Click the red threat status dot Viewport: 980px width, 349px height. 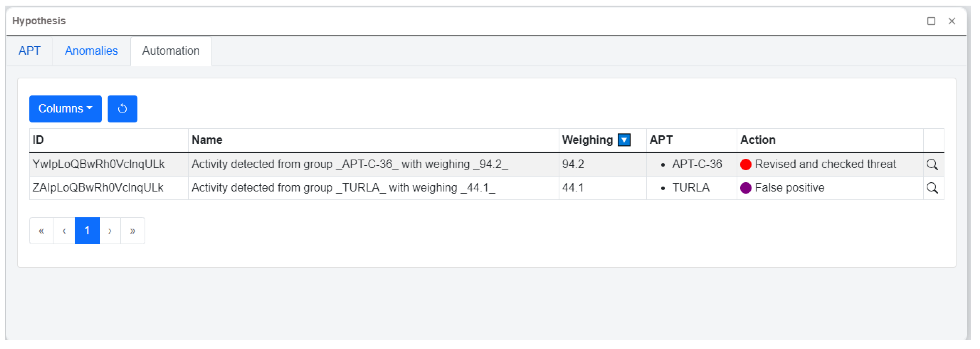pyautogui.click(x=745, y=164)
